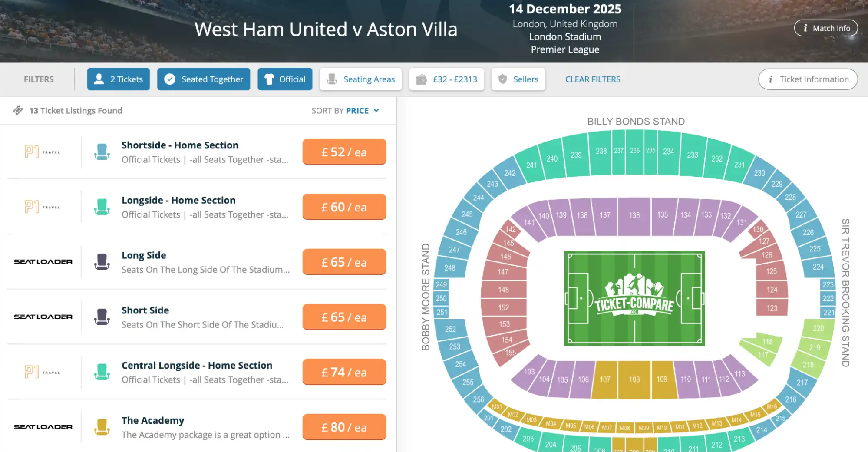This screenshot has width=868, height=452.
Task: Click the shield icon on the Sellers filter
Action: pyautogui.click(x=502, y=79)
